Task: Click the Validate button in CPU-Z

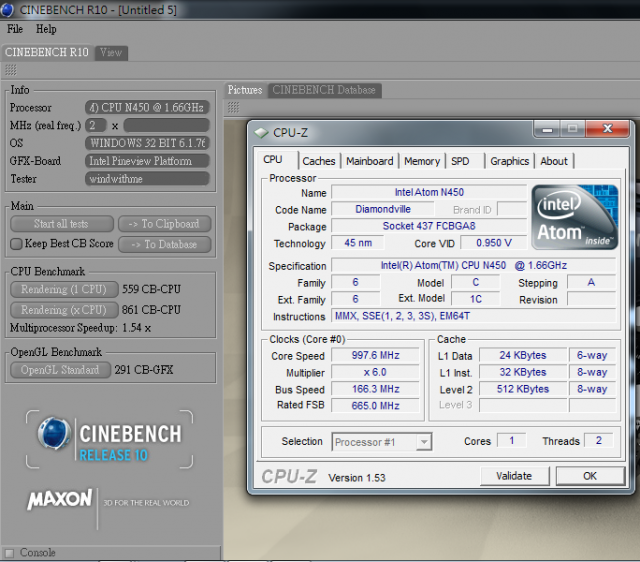Action: [514, 476]
